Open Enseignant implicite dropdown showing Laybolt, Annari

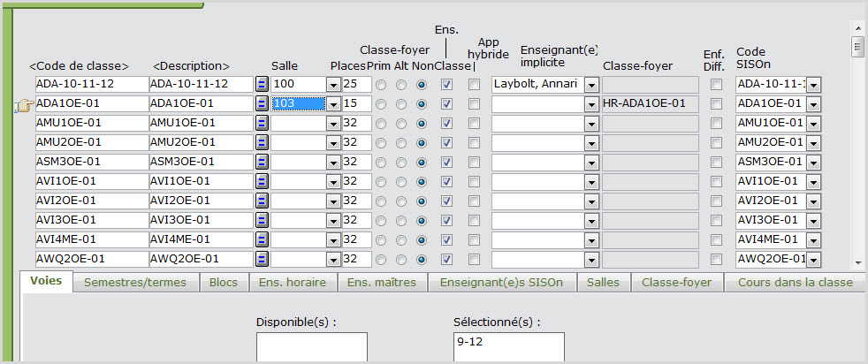pos(591,84)
